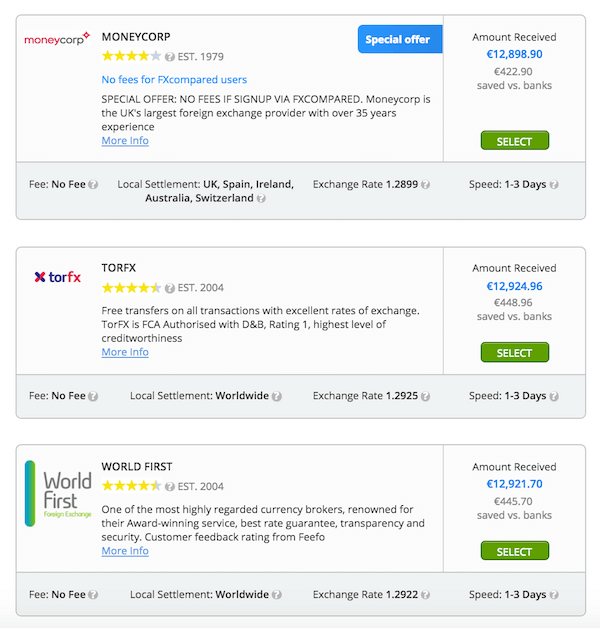Click TorFX Local Settlement Worldwide help icon
The height and width of the screenshot is (628, 600).
[x=277, y=396]
